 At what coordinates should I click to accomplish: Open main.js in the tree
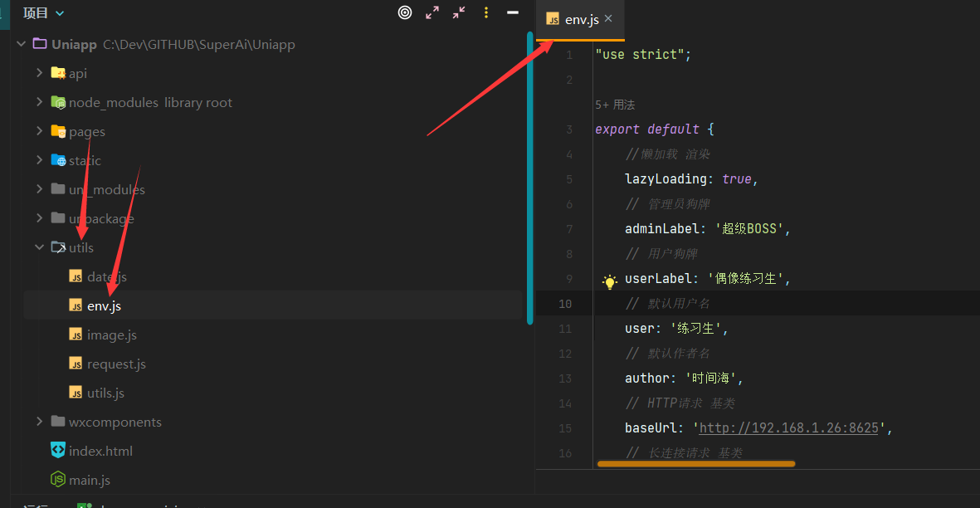(x=90, y=481)
